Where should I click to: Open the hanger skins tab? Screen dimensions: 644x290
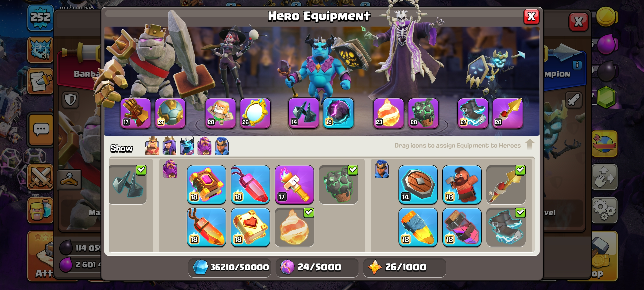click(x=69, y=179)
